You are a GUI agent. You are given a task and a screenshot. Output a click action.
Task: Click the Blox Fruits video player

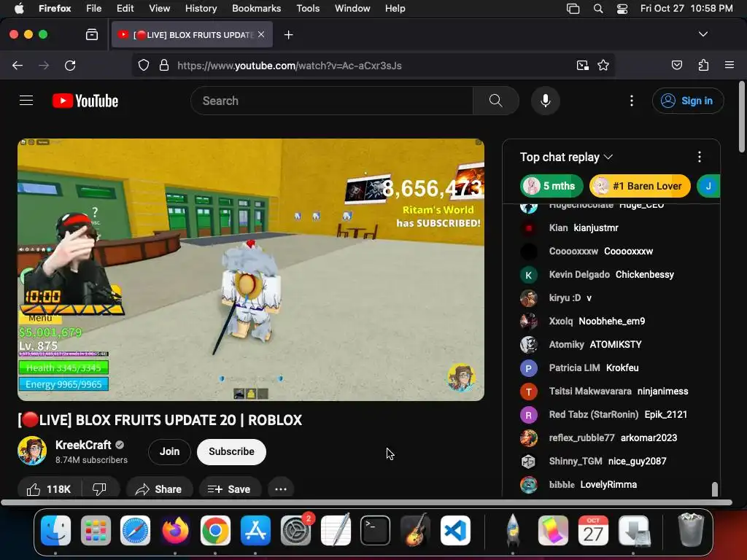point(251,270)
